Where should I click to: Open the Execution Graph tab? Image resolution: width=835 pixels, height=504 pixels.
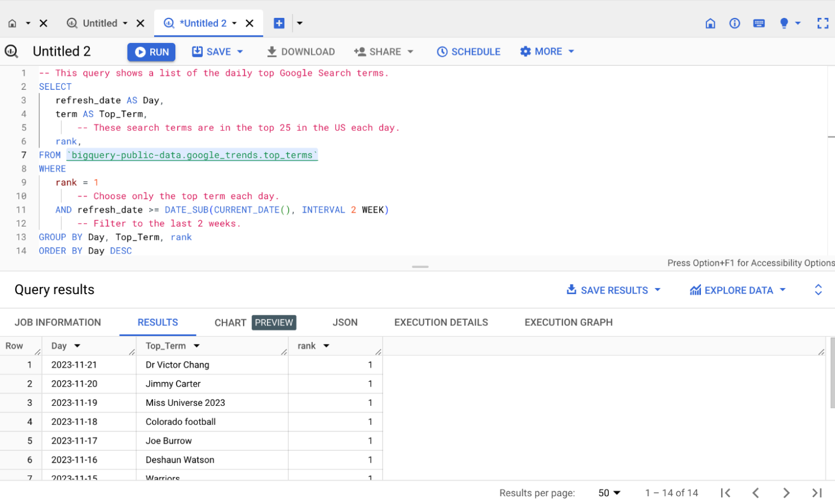[568, 323]
